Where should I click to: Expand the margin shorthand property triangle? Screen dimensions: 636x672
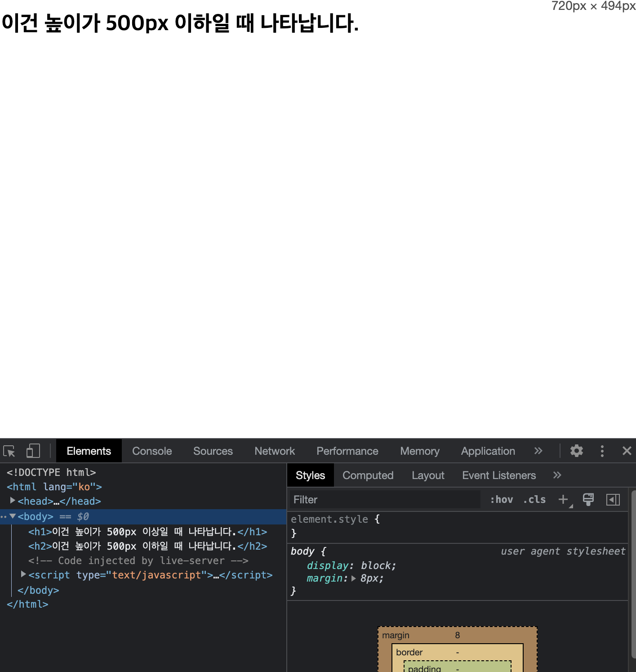354,578
